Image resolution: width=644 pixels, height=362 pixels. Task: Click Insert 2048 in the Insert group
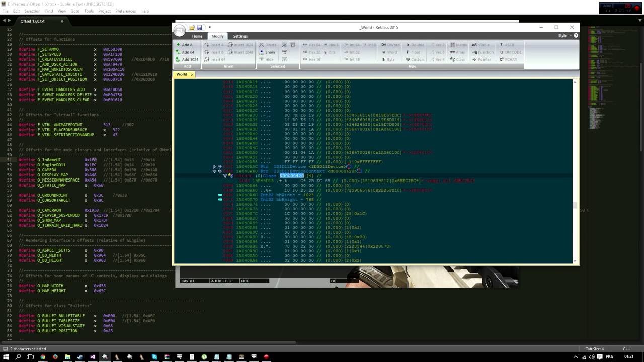(x=240, y=52)
